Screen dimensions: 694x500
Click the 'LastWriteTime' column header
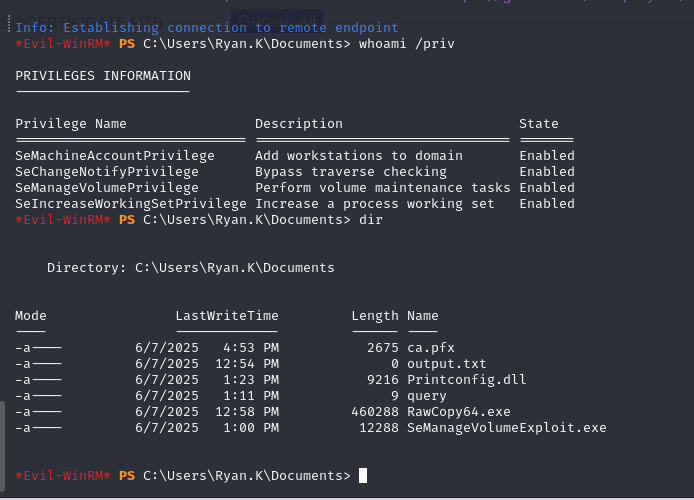(x=227, y=315)
